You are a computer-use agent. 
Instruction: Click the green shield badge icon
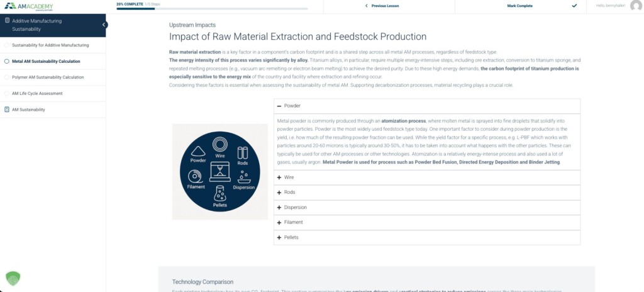(x=13, y=279)
